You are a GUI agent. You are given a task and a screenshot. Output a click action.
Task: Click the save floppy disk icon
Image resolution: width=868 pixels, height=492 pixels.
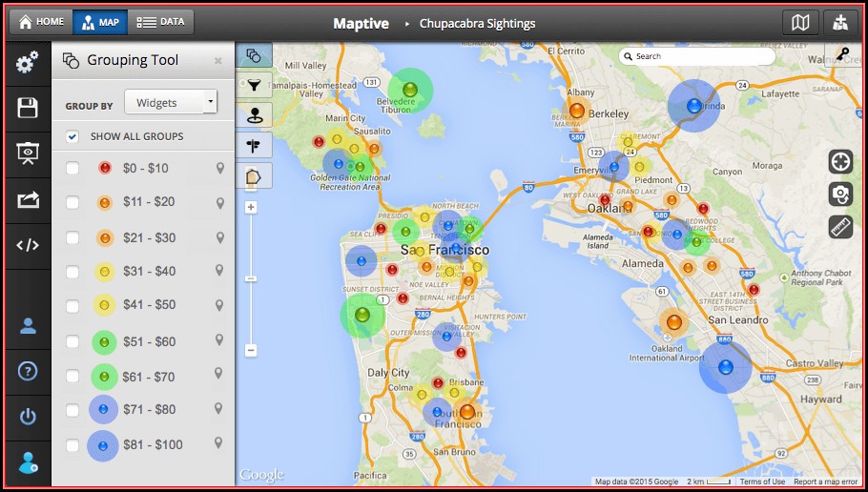(x=28, y=108)
